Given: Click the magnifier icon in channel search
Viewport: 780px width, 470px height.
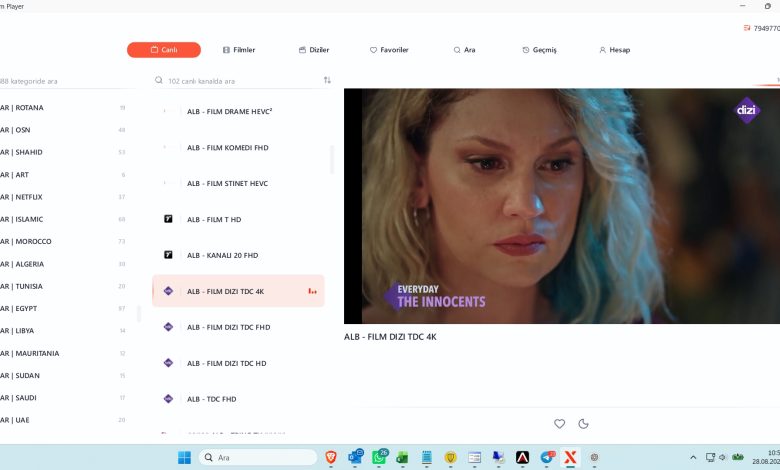Looking at the screenshot, I should click(159, 80).
